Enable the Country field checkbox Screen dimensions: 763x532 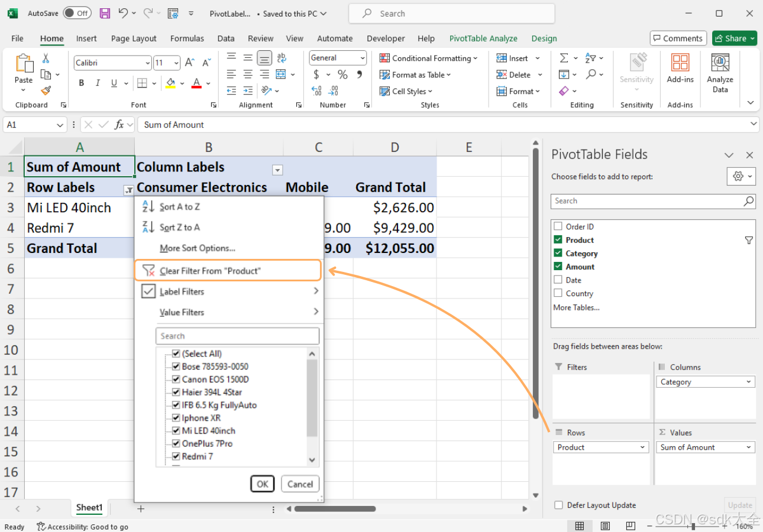tap(557, 293)
